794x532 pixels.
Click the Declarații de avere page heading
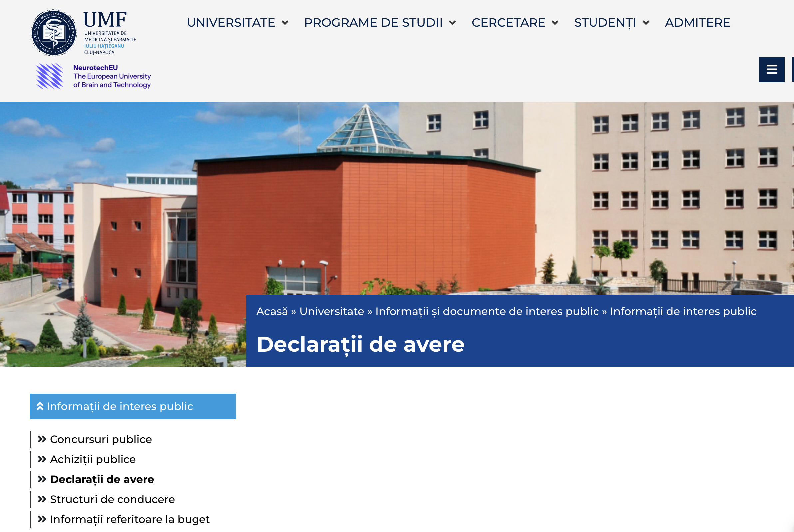coord(360,344)
